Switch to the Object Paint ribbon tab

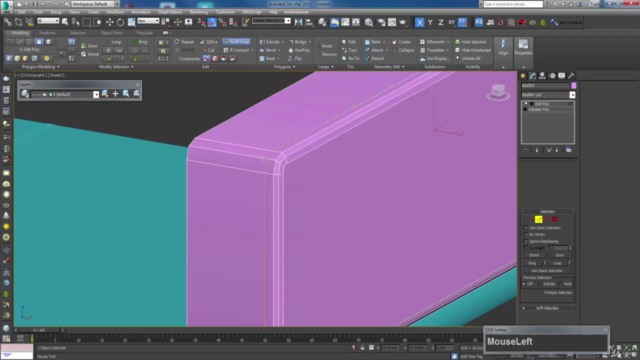(111, 33)
